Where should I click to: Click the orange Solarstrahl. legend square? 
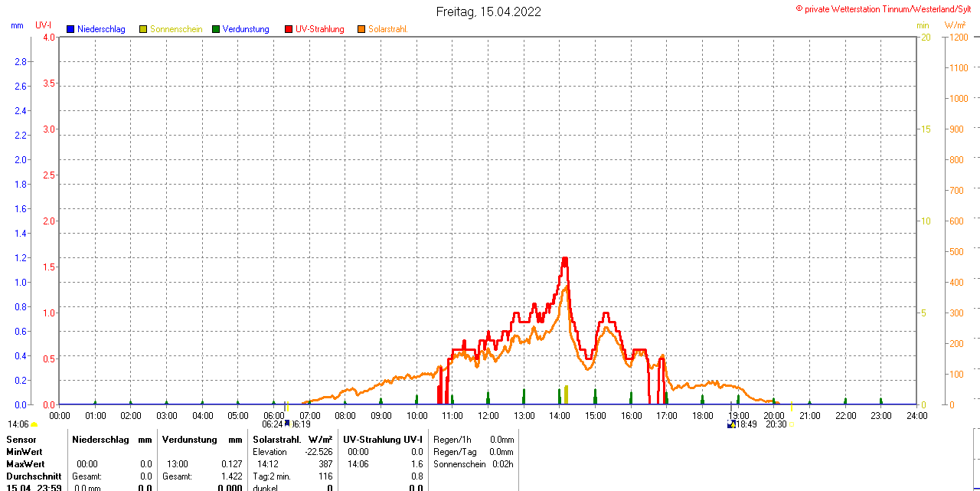coord(361,29)
